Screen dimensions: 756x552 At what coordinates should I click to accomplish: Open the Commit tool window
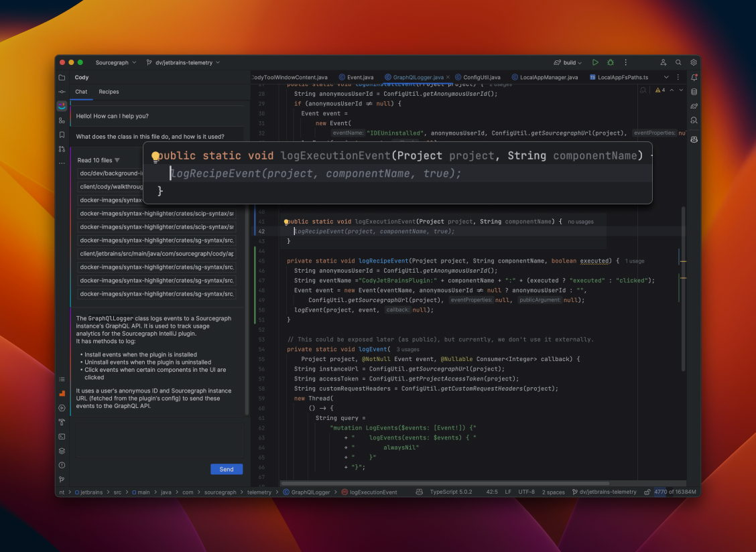62,92
